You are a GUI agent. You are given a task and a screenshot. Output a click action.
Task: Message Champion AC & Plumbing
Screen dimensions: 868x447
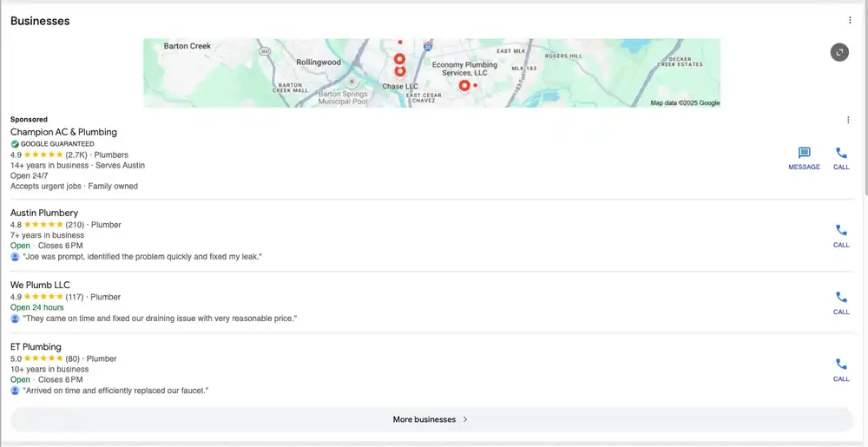pos(804,158)
